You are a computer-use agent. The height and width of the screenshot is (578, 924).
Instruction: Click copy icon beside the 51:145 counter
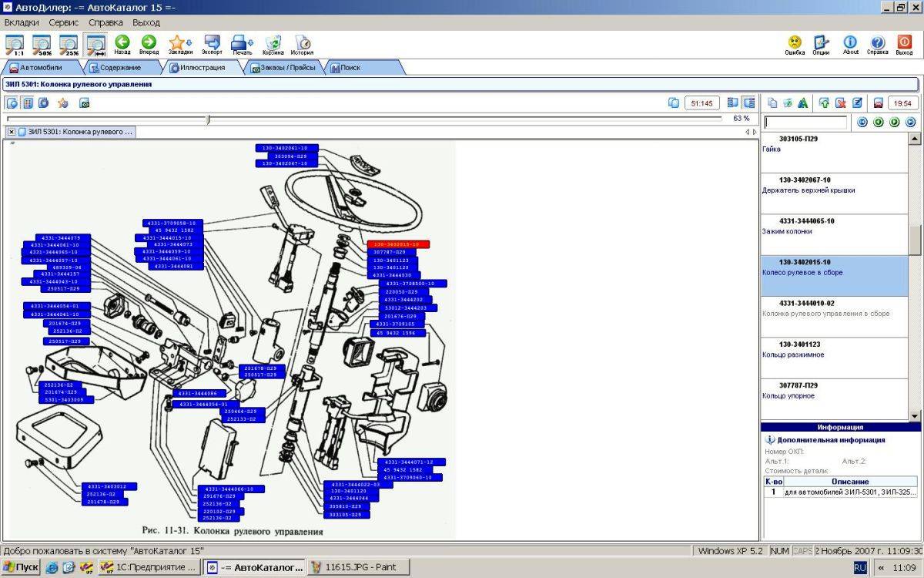tap(674, 102)
